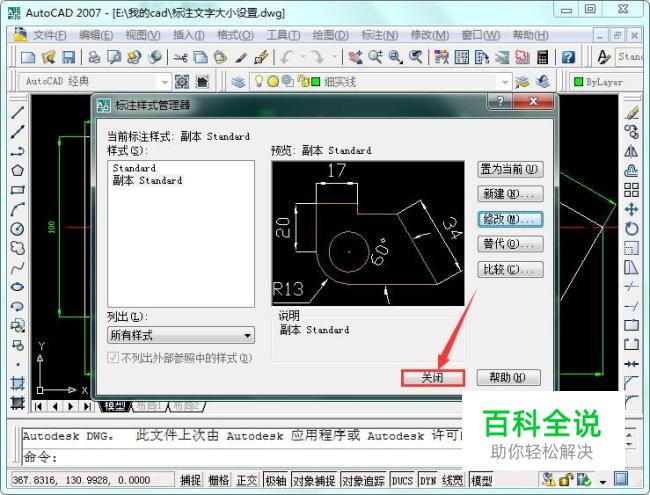Click the Zoom realtime icon
Viewport: 650px width, 495px height.
[x=376, y=57]
